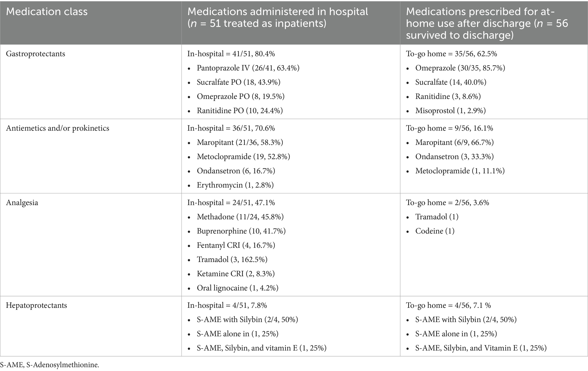Click the Omeprazole (30/35, 85.7%) entry

tap(460, 68)
